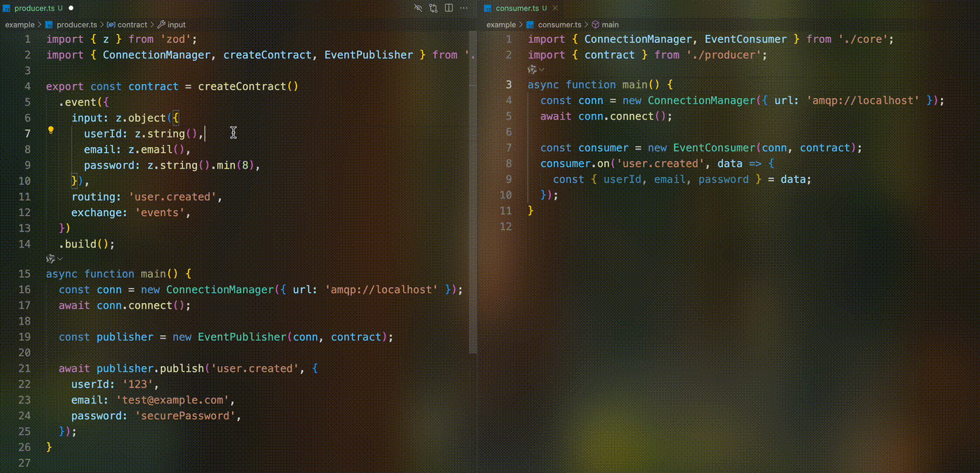Click 'data' at end of consumer.ts line 9
The height and width of the screenshot is (473, 980).
point(794,179)
